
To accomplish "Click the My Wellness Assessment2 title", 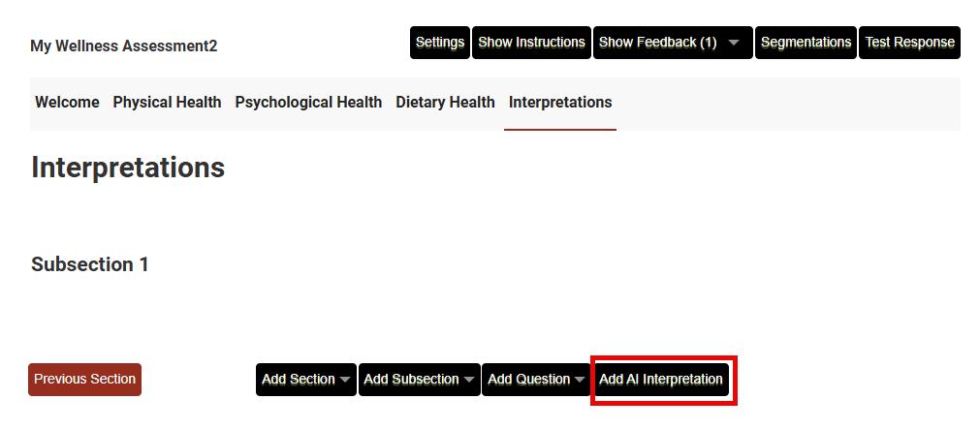I will click(x=124, y=46).
